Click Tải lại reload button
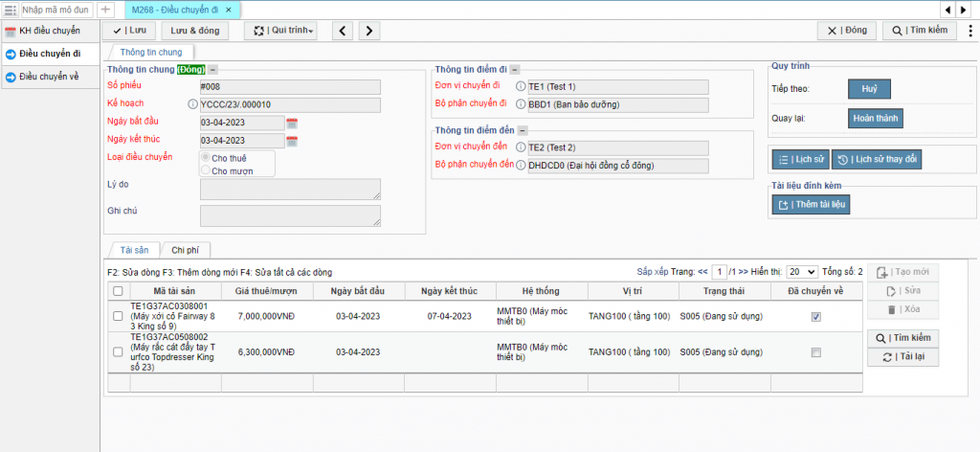This screenshot has height=452, width=980. pyautogui.click(x=902, y=357)
